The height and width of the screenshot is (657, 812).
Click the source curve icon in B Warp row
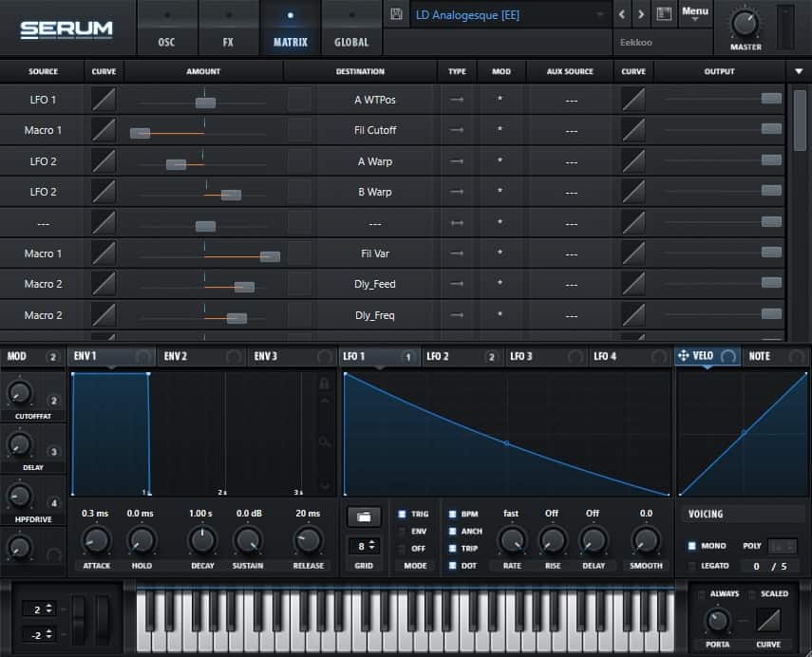tap(104, 192)
